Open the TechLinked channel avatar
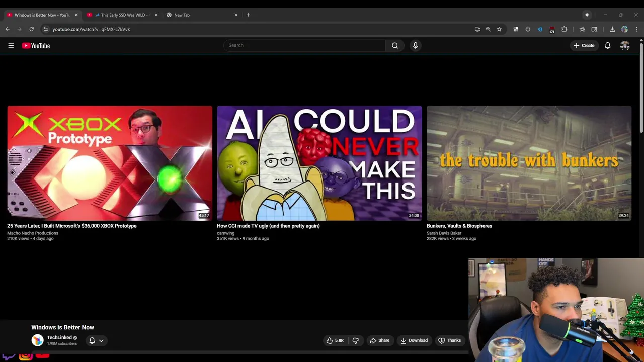The height and width of the screenshot is (362, 644). (x=37, y=340)
